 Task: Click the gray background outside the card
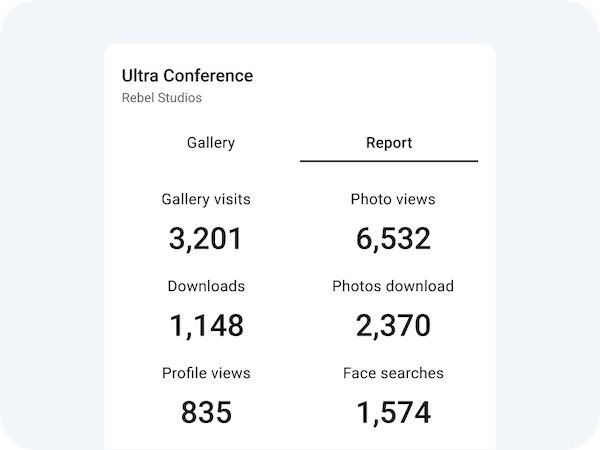point(50,250)
